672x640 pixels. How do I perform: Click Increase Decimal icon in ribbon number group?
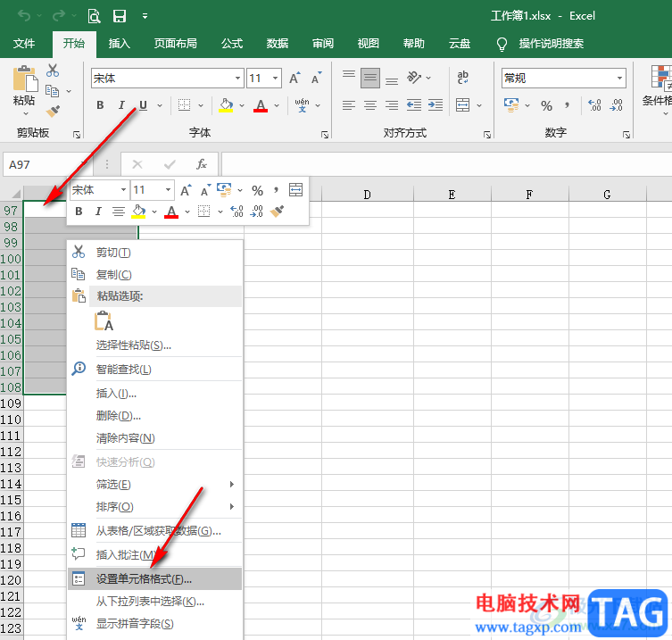(594, 105)
